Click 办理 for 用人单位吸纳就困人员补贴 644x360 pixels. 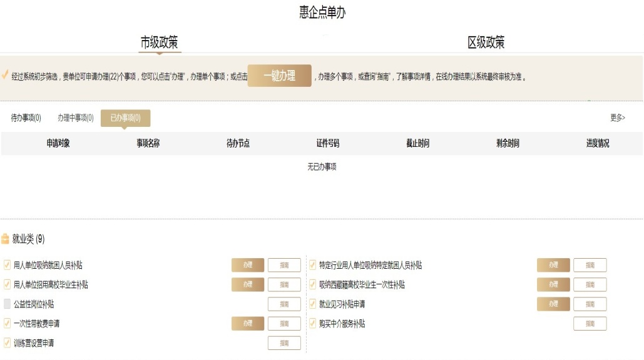point(248,265)
